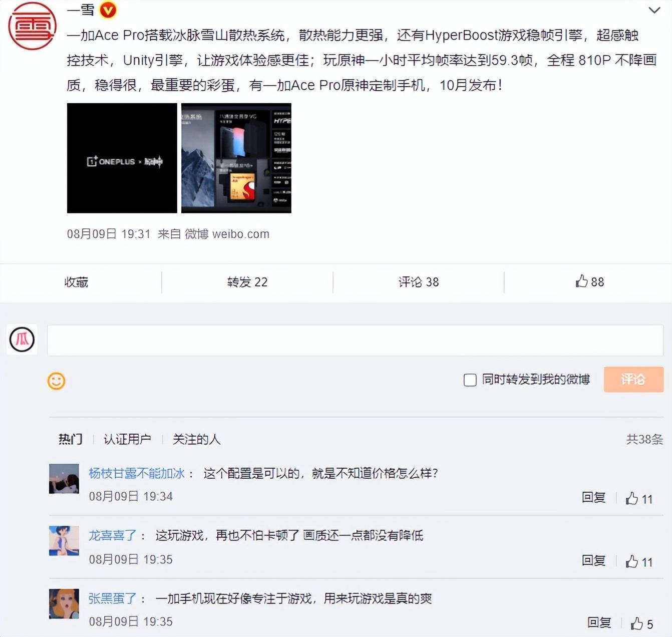Click the 瓜 avatar beside the comment box
The height and width of the screenshot is (637, 672).
pyautogui.click(x=22, y=339)
